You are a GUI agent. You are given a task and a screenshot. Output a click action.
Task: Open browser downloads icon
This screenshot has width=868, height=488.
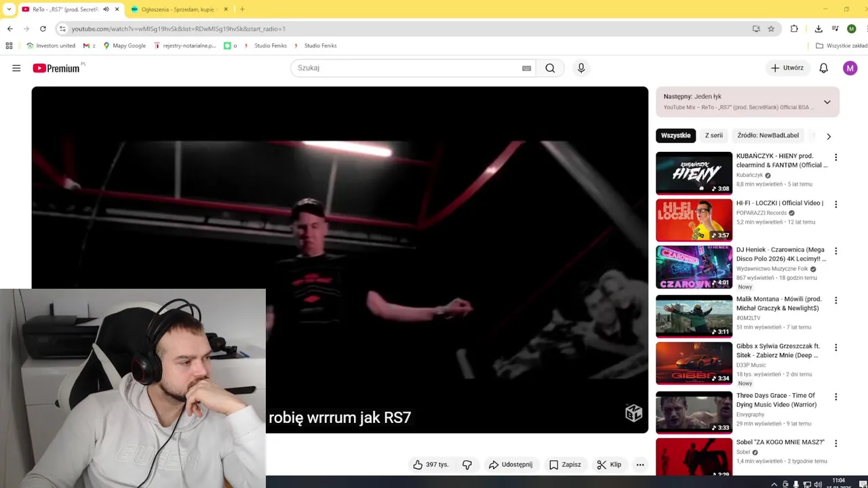click(x=818, y=28)
